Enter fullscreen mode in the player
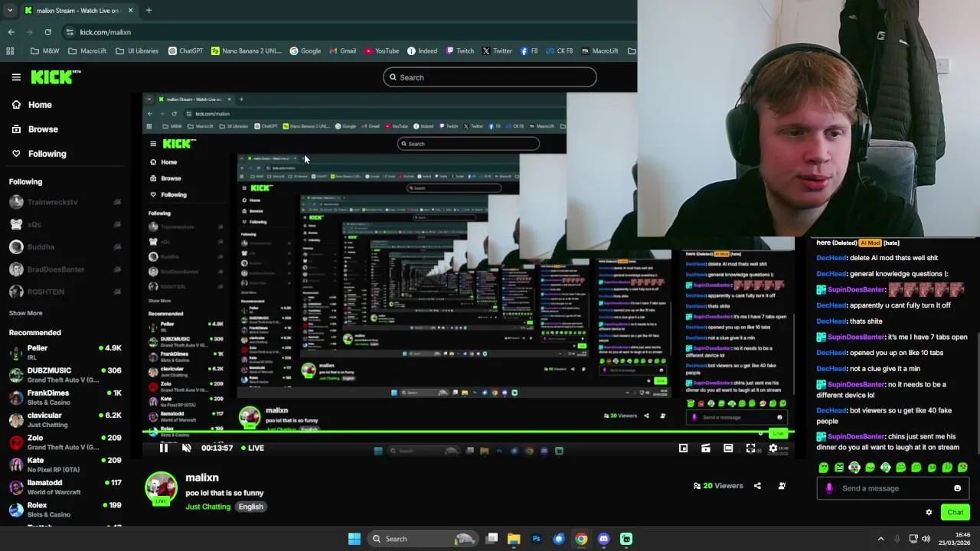 coord(751,448)
